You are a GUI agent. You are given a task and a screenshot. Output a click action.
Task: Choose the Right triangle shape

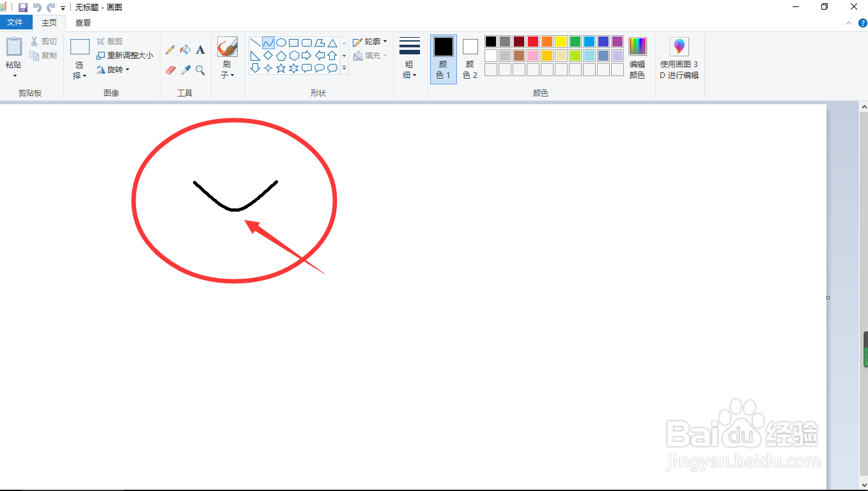coord(255,56)
